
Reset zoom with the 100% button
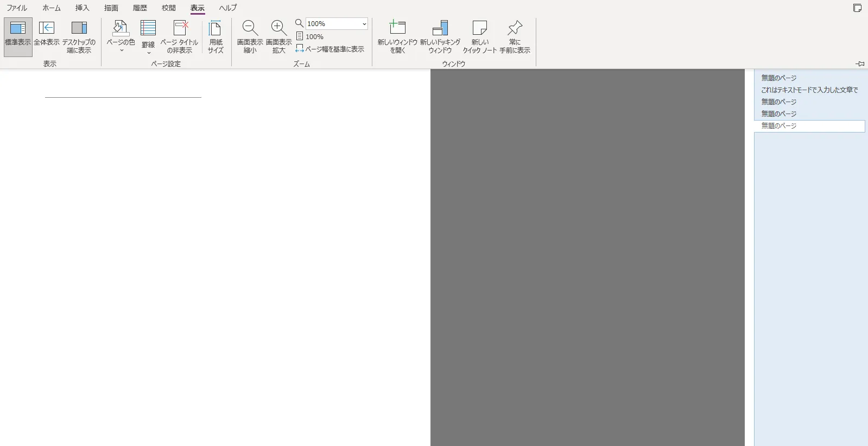pyautogui.click(x=310, y=36)
